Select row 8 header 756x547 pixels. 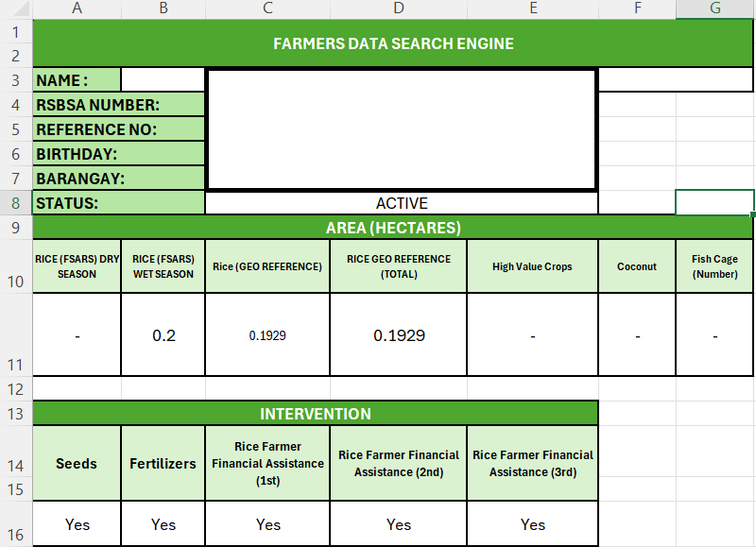pos(16,202)
